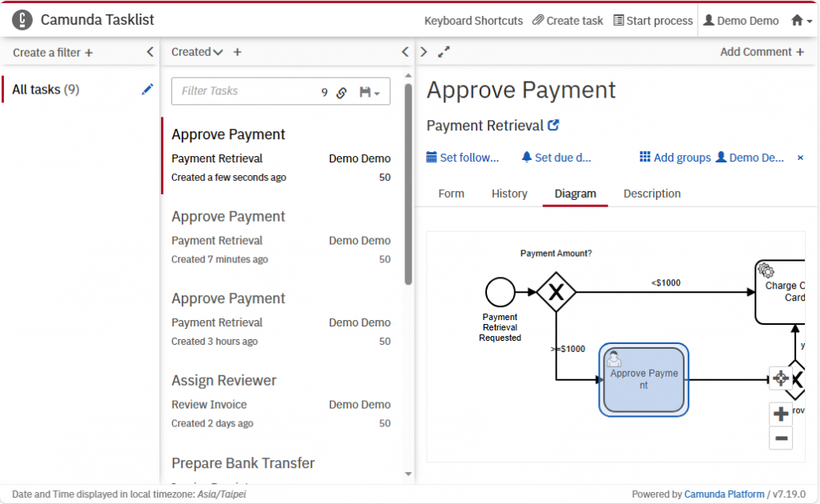Reset diagram zoom with the crosshair icon
Image resolution: width=820 pixels, height=504 pixels.
point(781,378)
